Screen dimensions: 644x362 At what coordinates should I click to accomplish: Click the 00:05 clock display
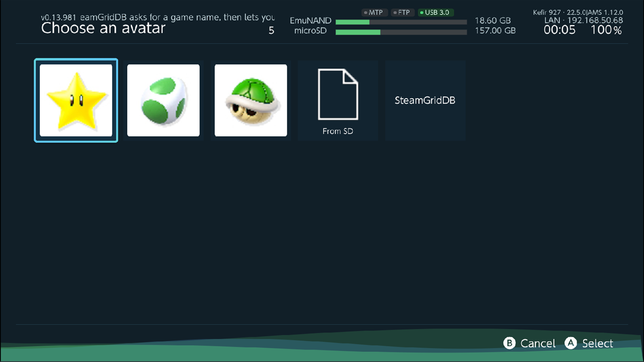(559, 30)
